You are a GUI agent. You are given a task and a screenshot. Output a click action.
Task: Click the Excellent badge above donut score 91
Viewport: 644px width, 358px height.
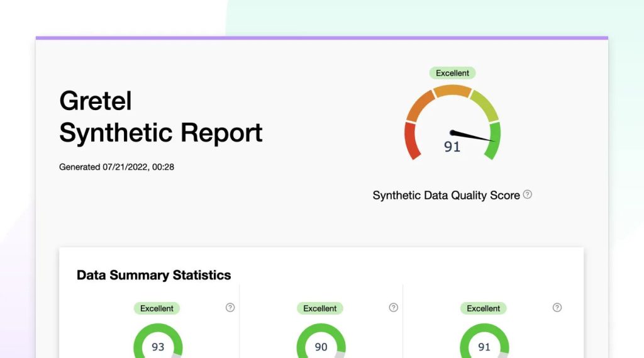point(484,308)
